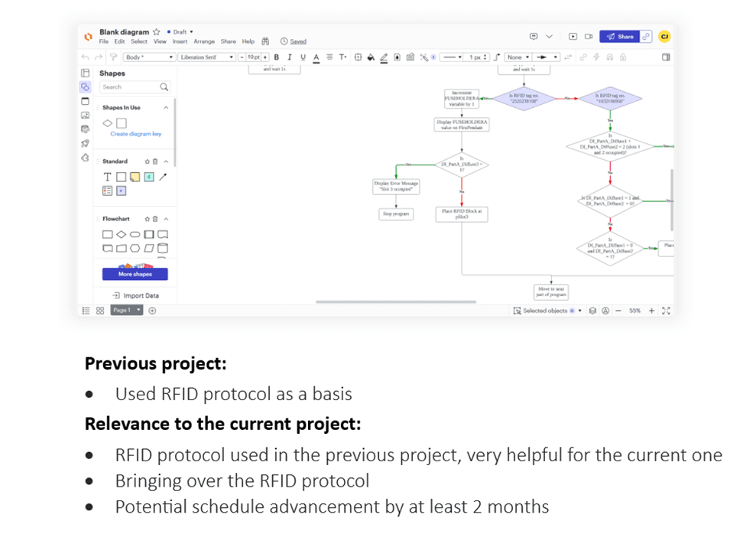Click Create diagram key link
Screen dimensions: 756x534
click(135, 134)
